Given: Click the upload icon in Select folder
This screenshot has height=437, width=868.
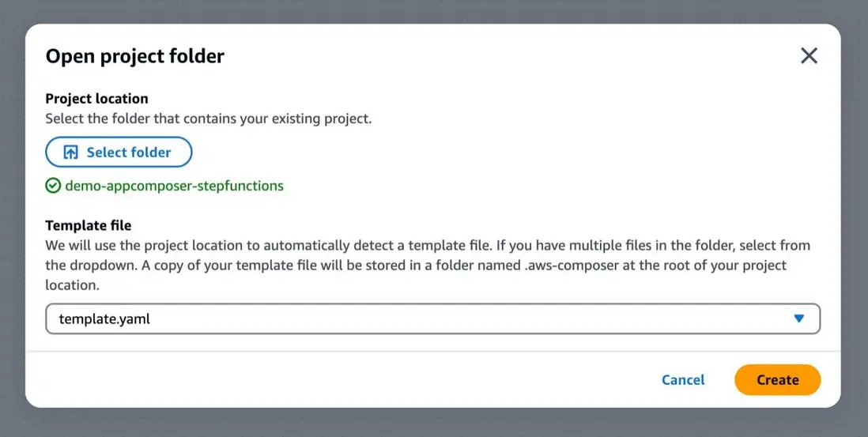Looking at the screenshot, I should 70,153.
